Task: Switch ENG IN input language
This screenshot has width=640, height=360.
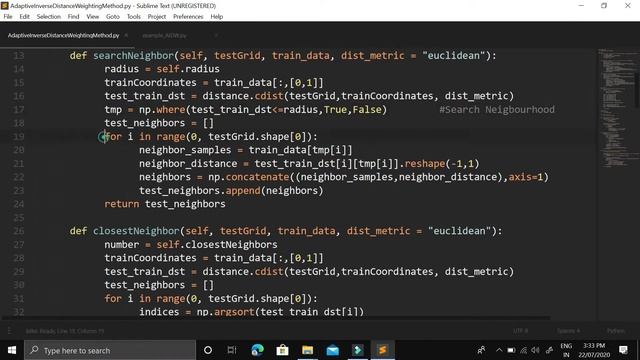Action: tap(566, 350)
